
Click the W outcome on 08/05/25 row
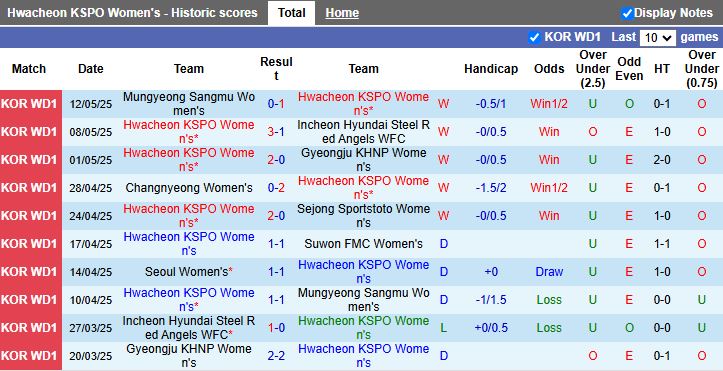tap(444, 132)
